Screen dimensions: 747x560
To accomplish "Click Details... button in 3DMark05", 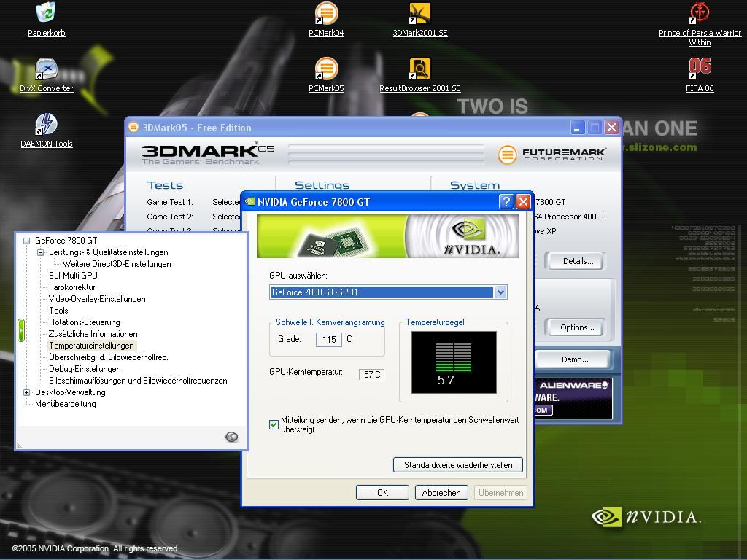I will tap(575, 261).
